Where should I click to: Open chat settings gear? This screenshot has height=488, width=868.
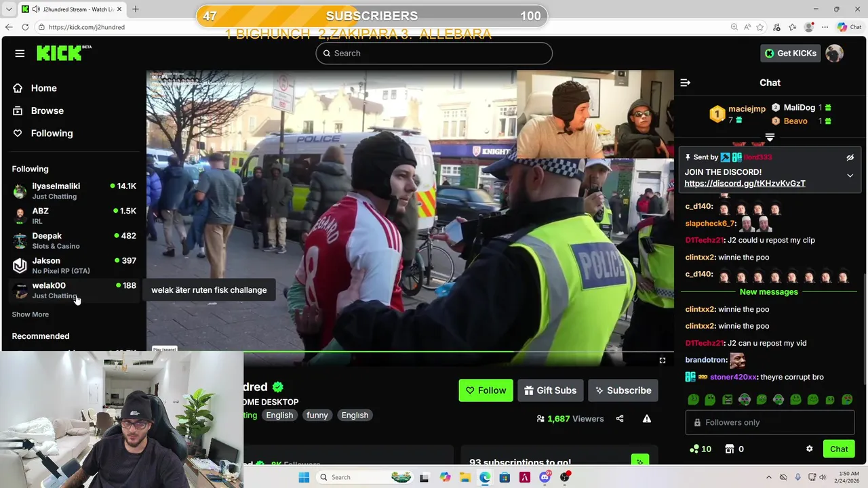click(809, 449)
